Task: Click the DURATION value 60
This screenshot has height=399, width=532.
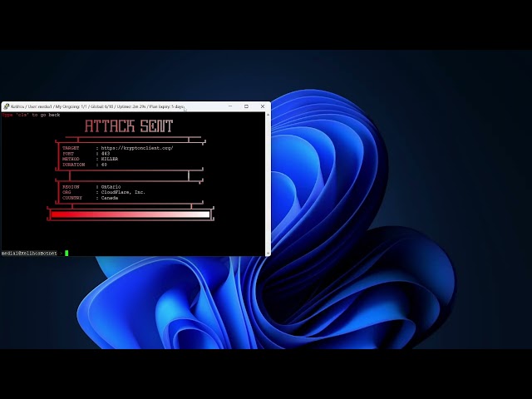Action: point(104,165)
